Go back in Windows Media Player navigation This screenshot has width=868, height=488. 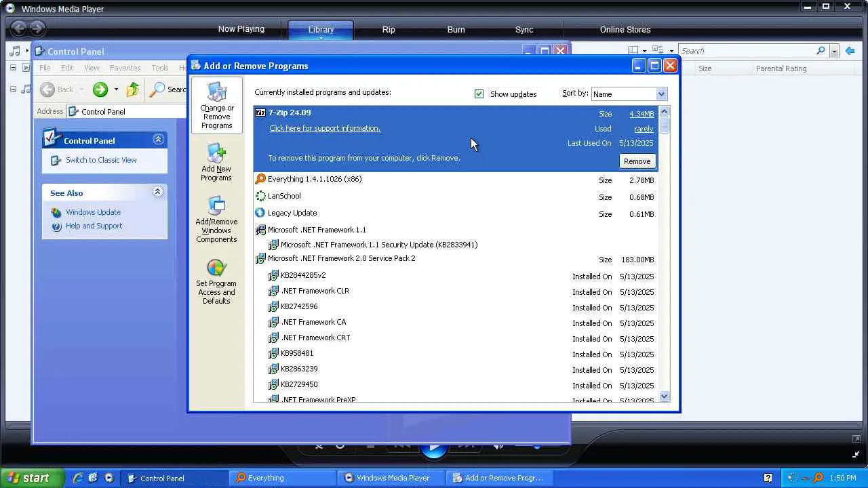click(x=19, y=28)
